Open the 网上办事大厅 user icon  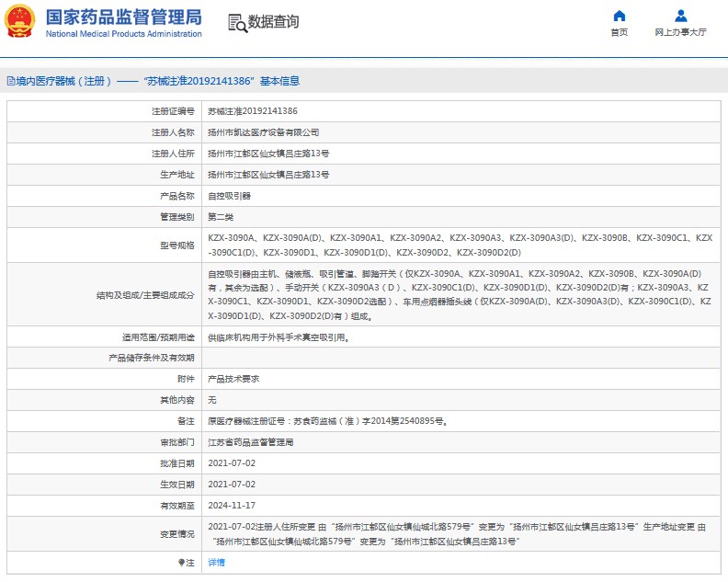click(680, 16)
